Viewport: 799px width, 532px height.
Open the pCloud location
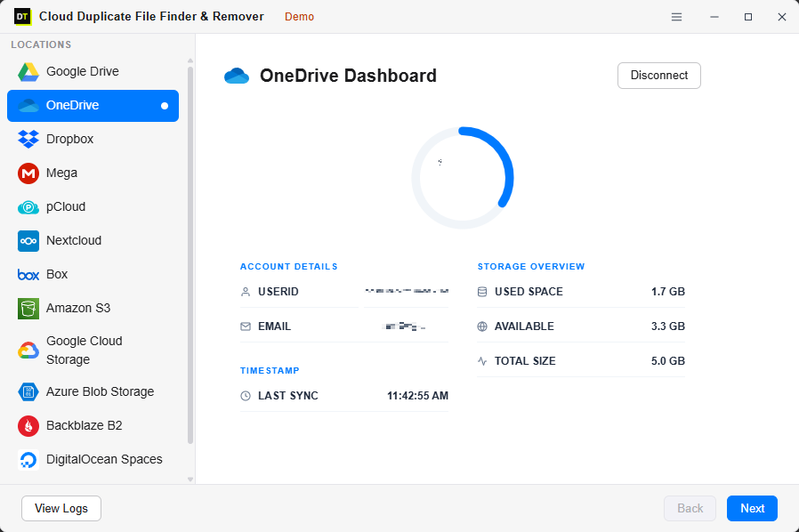93,207
